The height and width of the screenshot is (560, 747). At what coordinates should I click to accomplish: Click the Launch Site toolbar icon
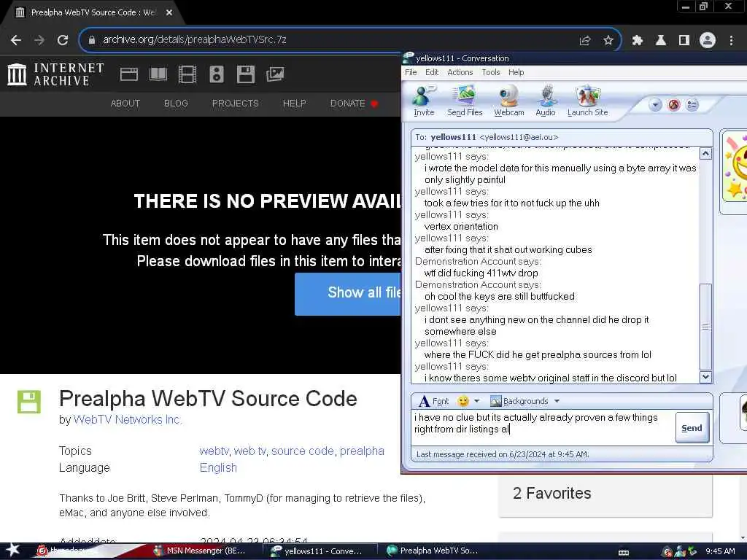(587, 101)
